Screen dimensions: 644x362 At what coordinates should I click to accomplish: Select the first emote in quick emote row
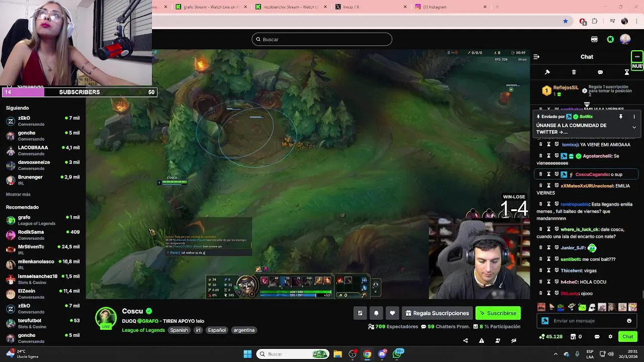(x=541, y=307)
